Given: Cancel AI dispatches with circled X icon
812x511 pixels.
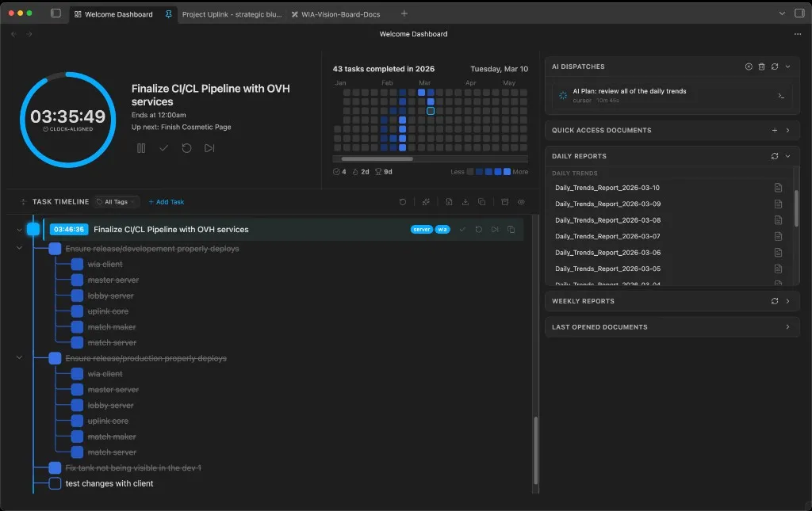Looking at the screenshot, I should point(749,67).
